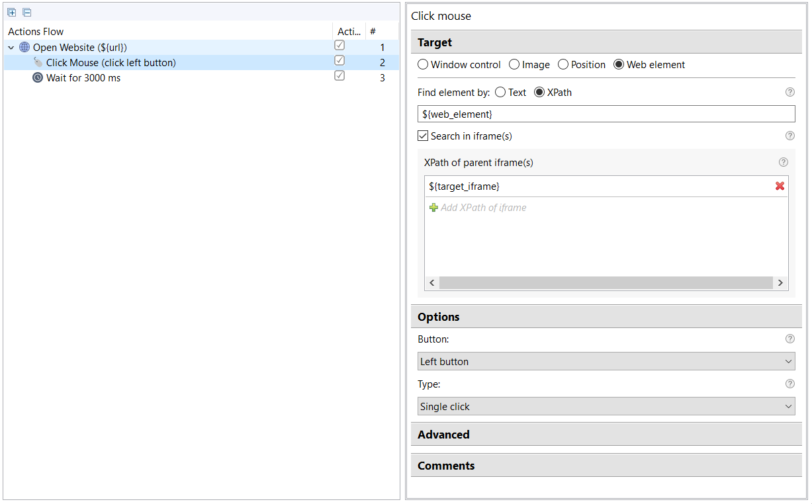812x504 pixels.
Task: Click the Click mouse panel title
Action: (441, 16)
